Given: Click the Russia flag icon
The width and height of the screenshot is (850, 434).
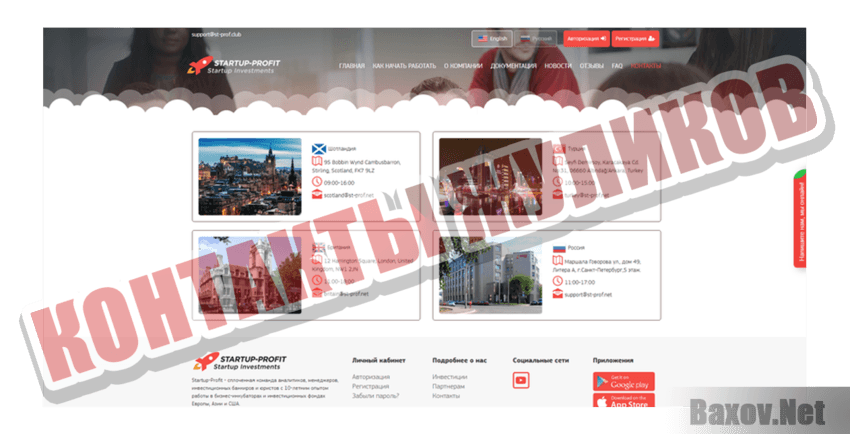Looking at the screenshot, I should 559,248.
